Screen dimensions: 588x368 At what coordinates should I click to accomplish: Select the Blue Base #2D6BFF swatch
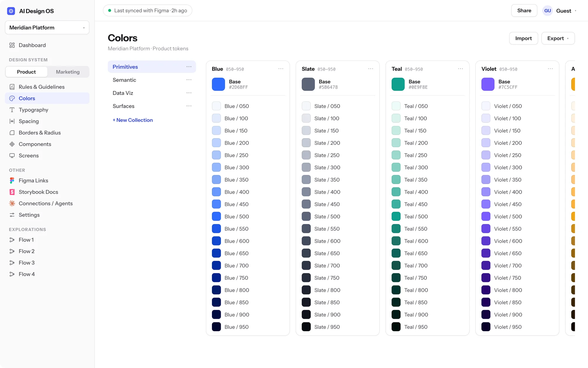(218, 84)
